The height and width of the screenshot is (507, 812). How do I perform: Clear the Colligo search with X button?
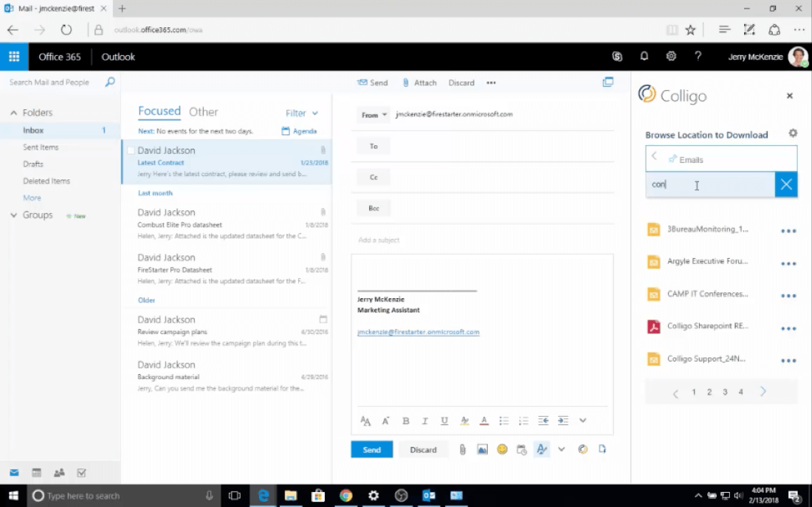[786, 184]
